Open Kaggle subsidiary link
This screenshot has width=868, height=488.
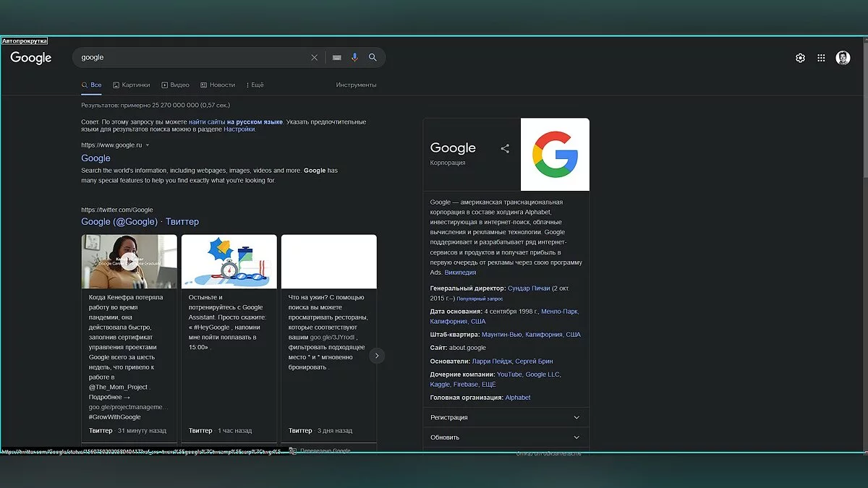coord(440,385)
